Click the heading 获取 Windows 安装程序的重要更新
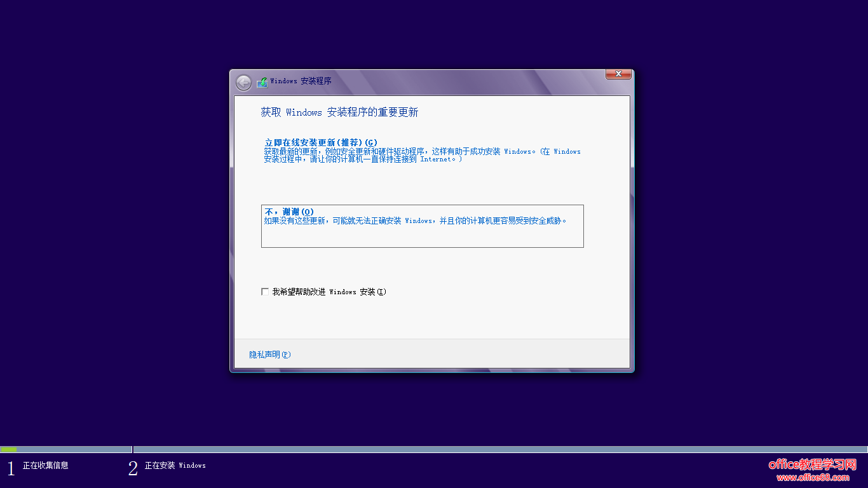This screenshot has width=868, height=488. [339, 112]
